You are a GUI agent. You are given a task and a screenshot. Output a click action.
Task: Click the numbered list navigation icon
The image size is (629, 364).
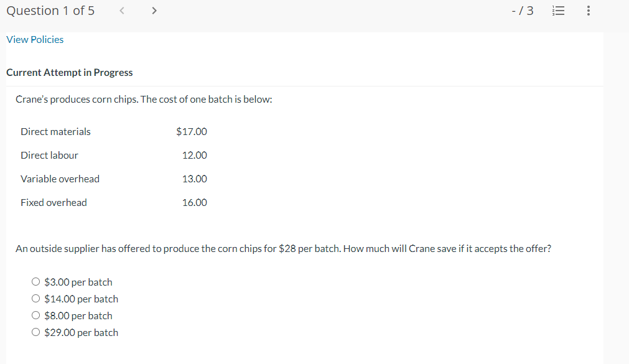pos(558,10)
